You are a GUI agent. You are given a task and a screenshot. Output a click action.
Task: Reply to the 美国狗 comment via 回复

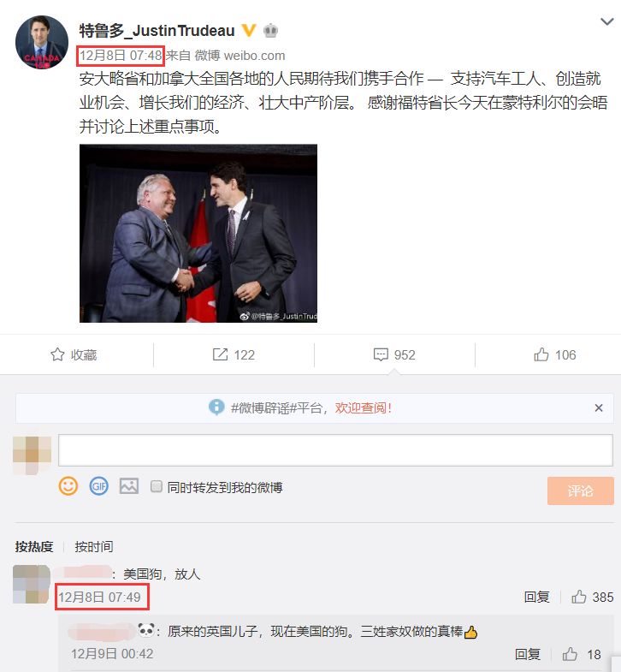coord(536,597)
